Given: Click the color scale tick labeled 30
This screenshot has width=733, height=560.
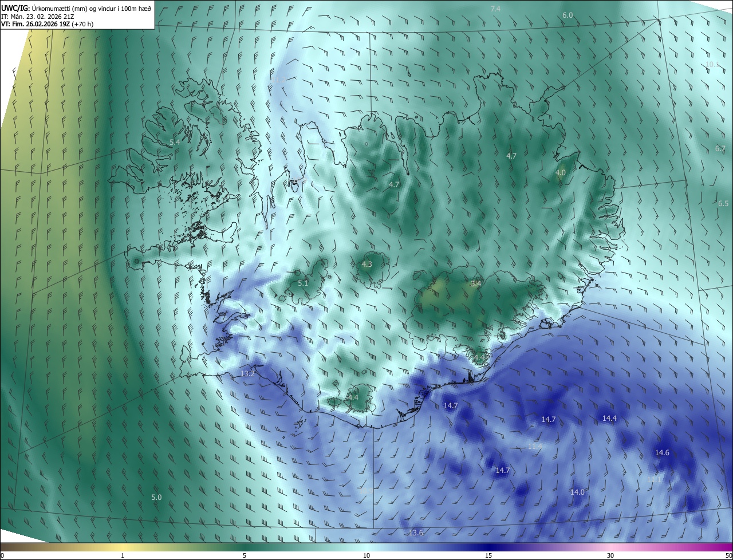Looking at the screenshot, I should (x=610, y=555).
